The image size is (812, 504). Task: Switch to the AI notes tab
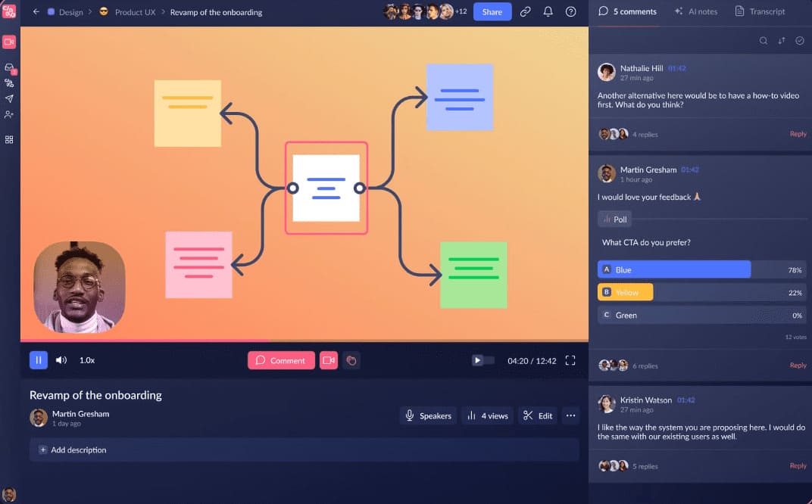click(696, 11)
